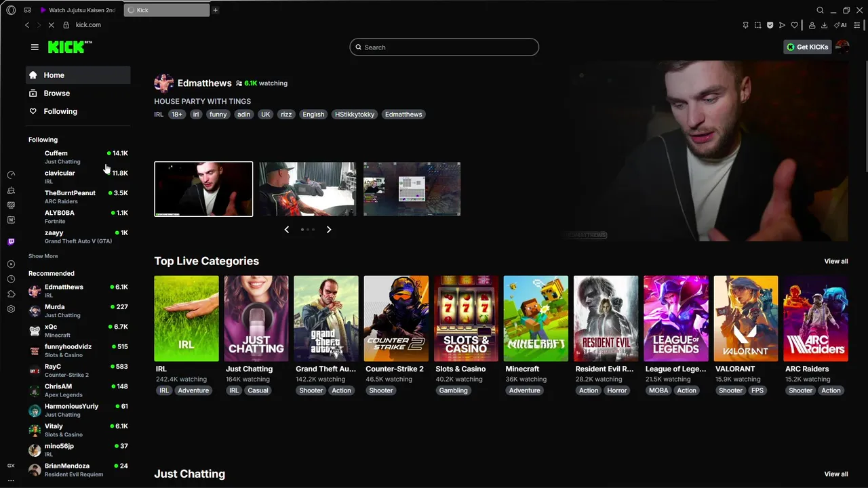Open Vitaly in Recommended list
This screenshot has height=488, width=868.
click(78, 430)
